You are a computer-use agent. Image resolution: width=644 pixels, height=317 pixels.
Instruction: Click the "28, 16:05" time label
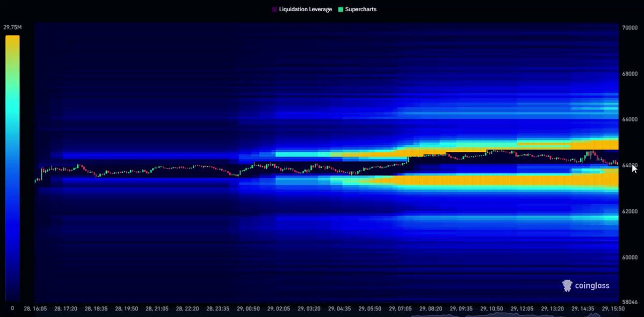pos(35,308)
